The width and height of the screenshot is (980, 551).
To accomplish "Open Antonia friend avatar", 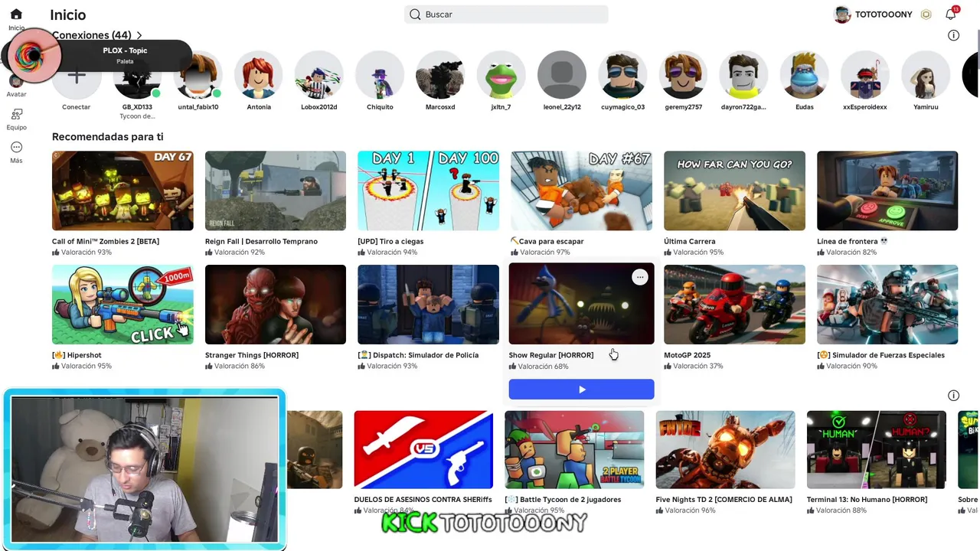I will (259, 75).
